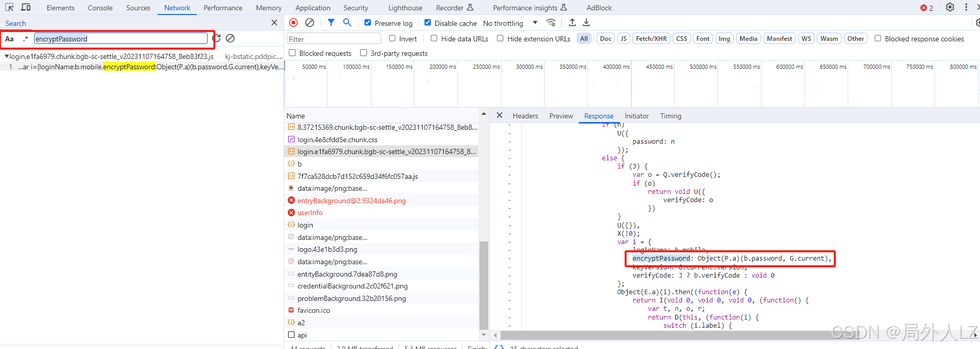Image resolution: width=980 pixels, height=349 pixels.
Task: Click the encryptPassword search input field
Action: 121,39
